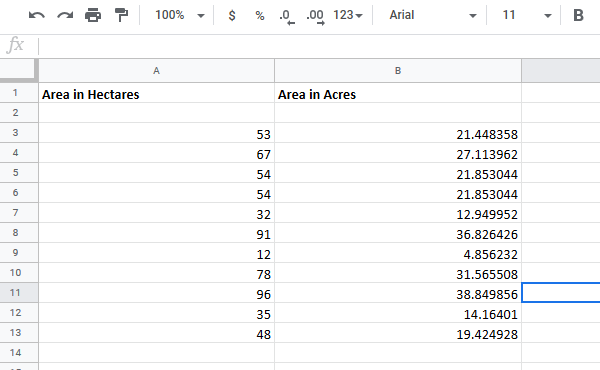Click the cell containing 48
This screenshot has width=600, height=370.
(x=157, y=333)
